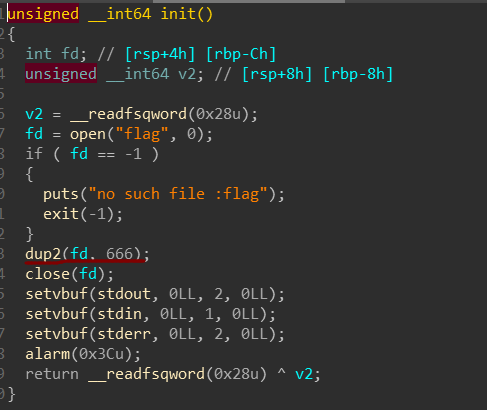This screenshot has height=410, width=487.
Task: Click highlighted 'unsigned' in the init() signature
Action: (x=43, y=14)
